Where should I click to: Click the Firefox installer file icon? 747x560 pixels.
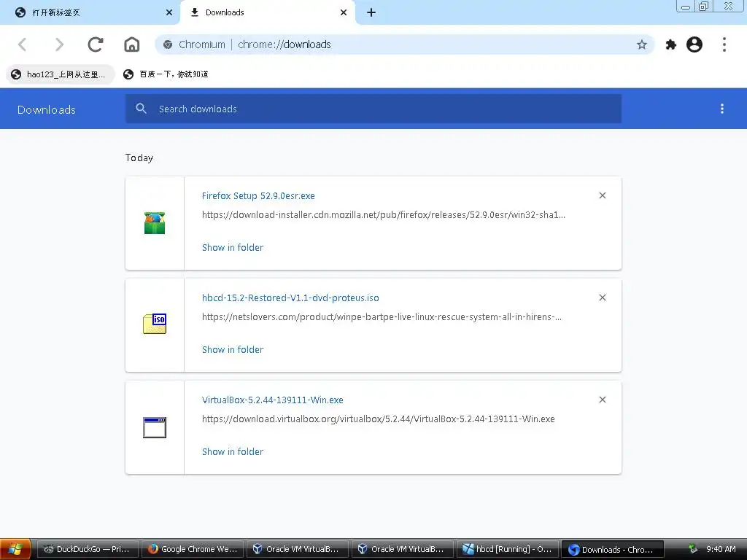[x=155, y=223]
